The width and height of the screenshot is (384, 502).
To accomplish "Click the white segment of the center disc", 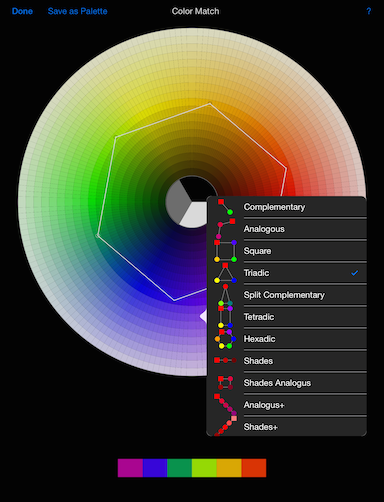I will click(x=195, y=215).
